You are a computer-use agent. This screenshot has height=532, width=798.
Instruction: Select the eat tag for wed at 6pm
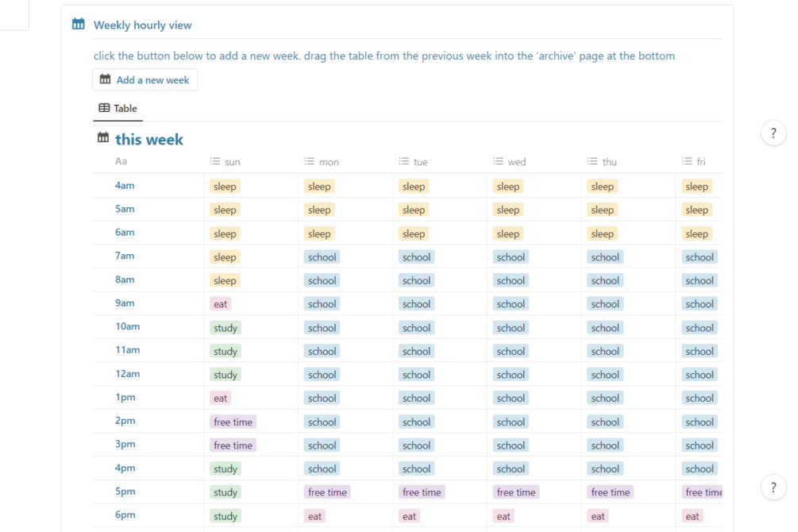click(503, 516)
